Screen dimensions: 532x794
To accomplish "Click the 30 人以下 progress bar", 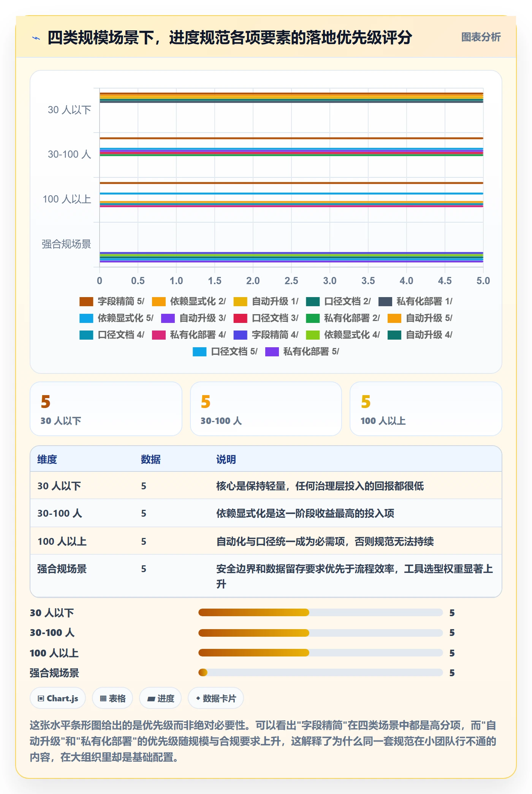I will (x=321, y=612).
